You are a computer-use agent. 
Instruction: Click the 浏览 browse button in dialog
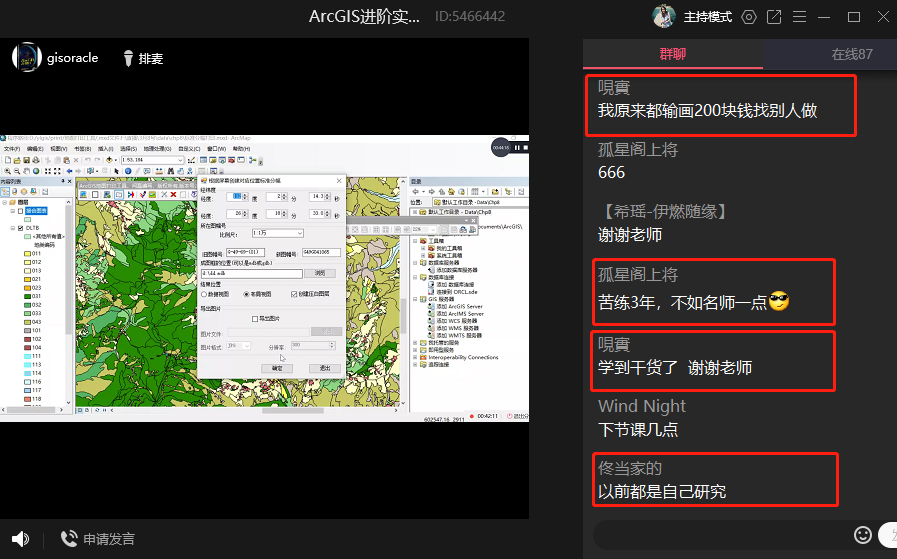320,273
